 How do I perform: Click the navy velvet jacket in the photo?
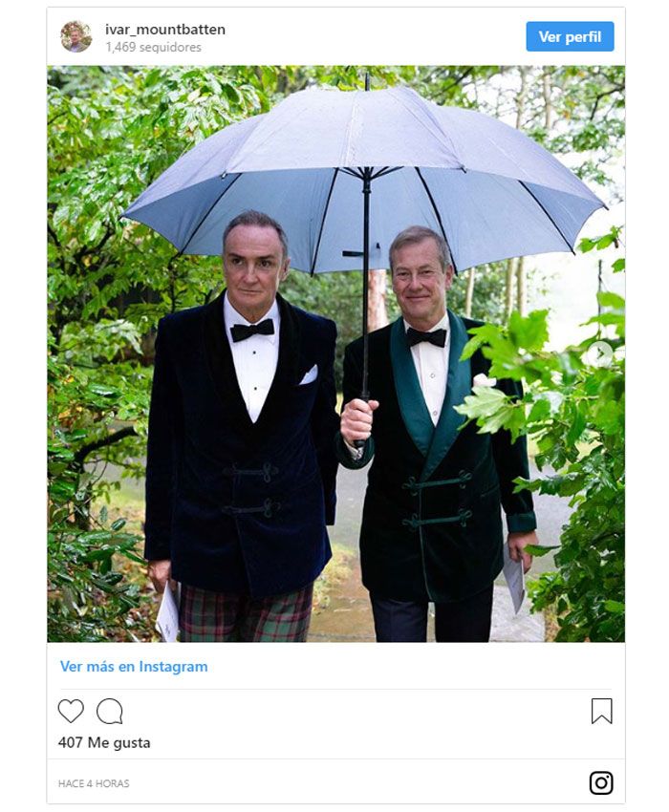tap(241, 445)
